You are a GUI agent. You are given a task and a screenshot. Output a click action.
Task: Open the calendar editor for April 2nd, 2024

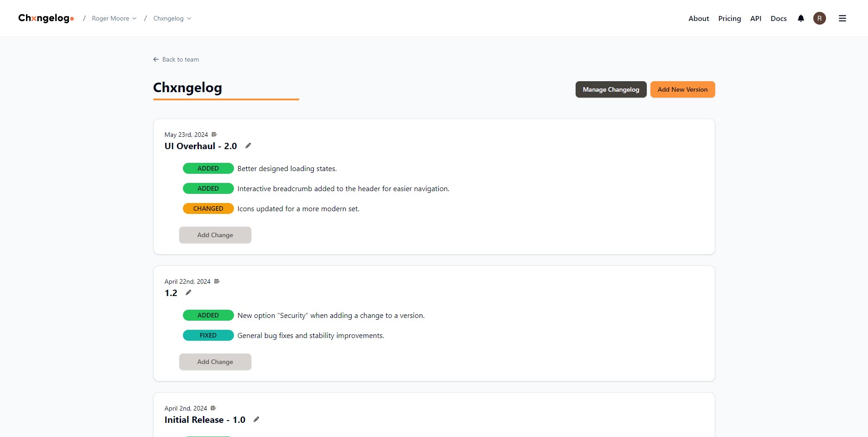point(213,408)
